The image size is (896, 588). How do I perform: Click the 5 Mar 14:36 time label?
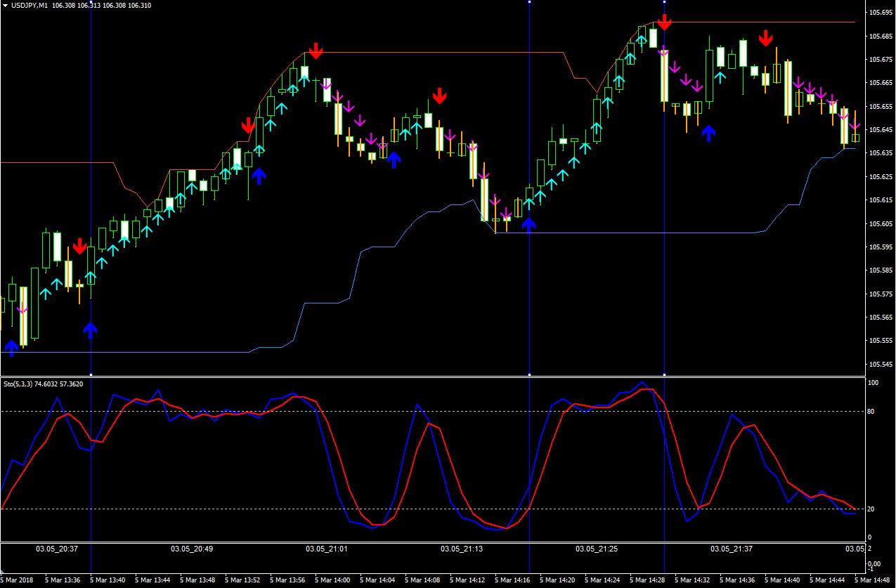coord(738,580)
